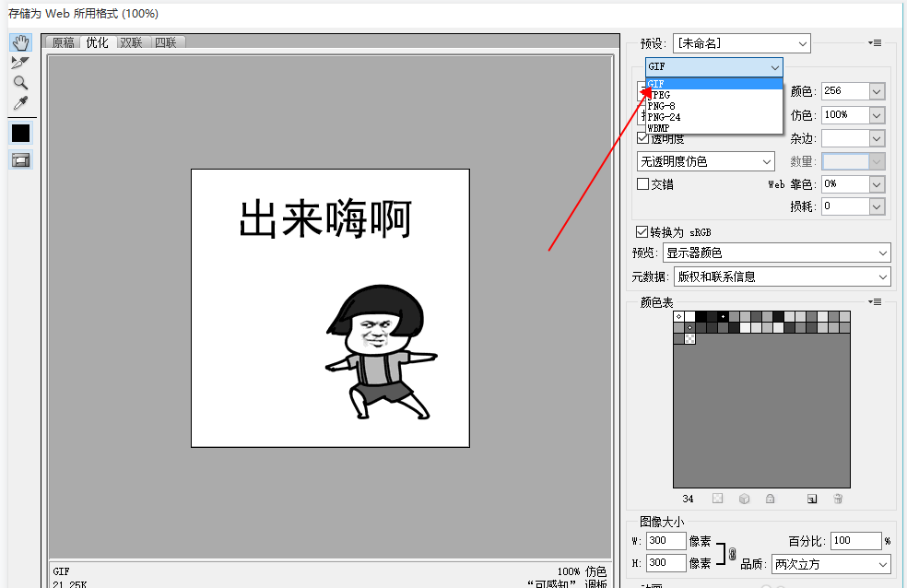Switch to the 优化 tab
Screen dimensions: 907x588
tap(97, 42)
